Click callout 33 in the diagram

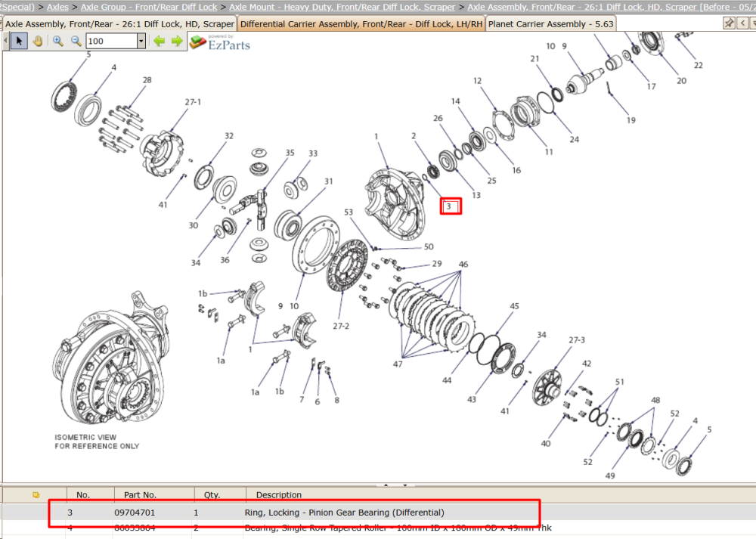pos(313,153)
